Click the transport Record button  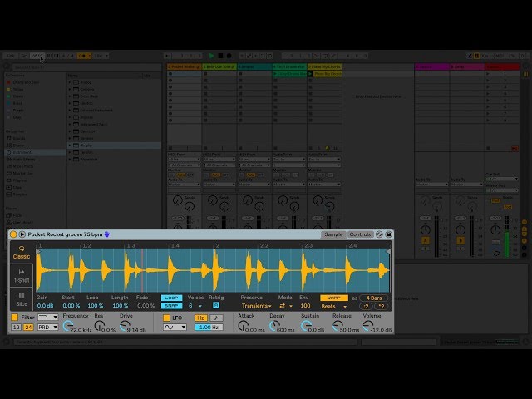[229, 56]
